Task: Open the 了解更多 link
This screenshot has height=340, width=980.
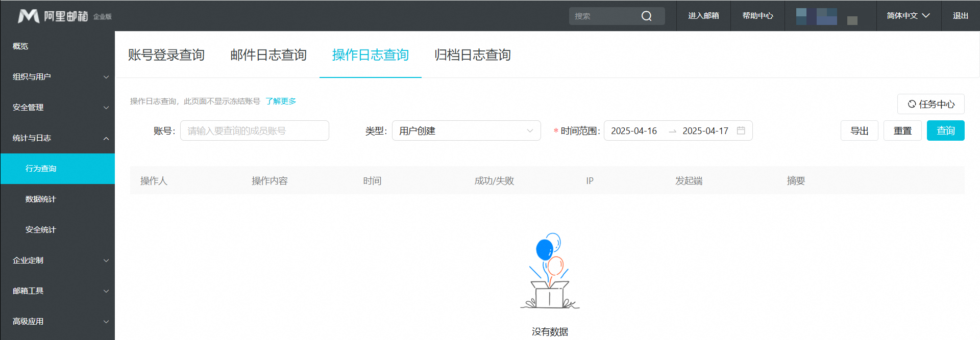Action: coord(281,101)
